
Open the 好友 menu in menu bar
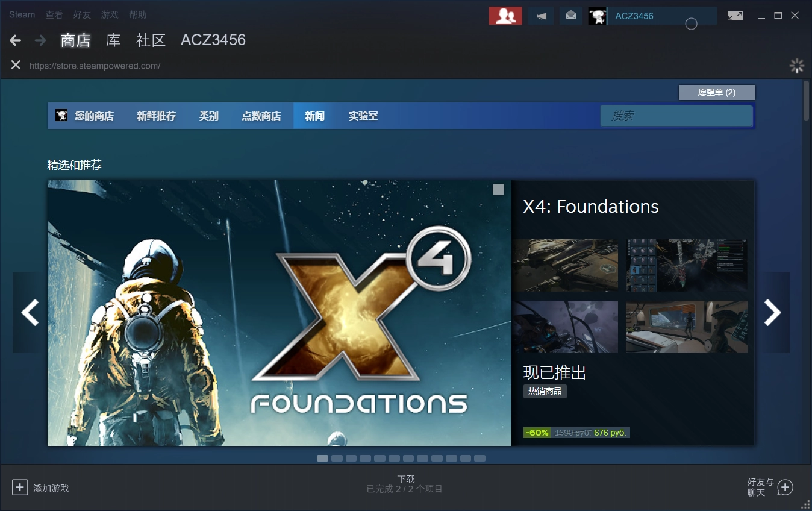[81, 14]
